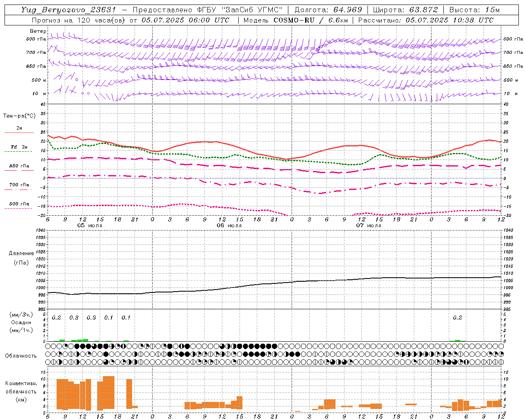Click the 07 июля date label
525x420 pixels.
click(368, 226)
